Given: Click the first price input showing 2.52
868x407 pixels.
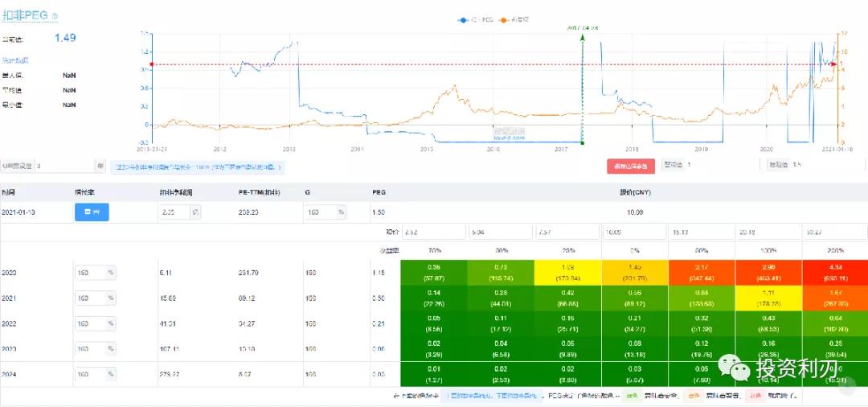Looking at the screenshot, I should point(433,232).
